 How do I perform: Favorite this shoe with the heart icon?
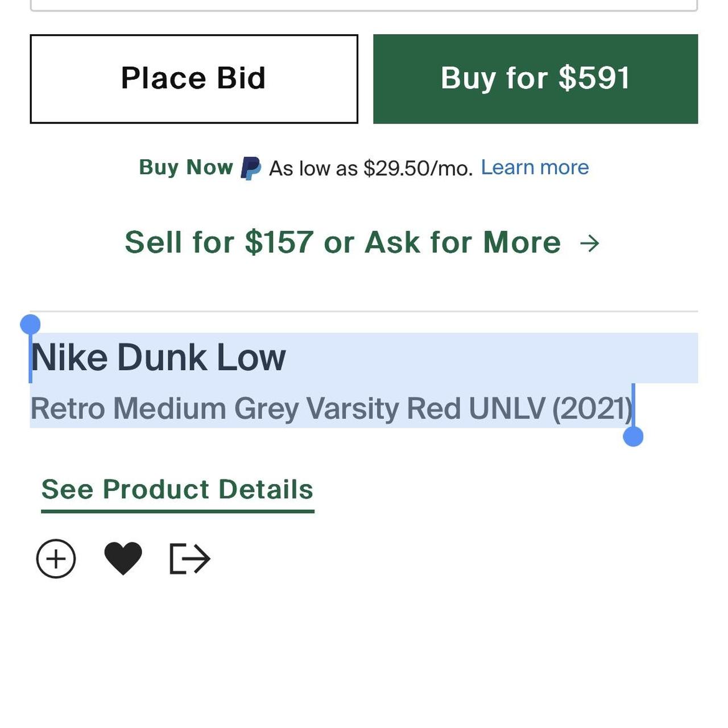[123, 557]
